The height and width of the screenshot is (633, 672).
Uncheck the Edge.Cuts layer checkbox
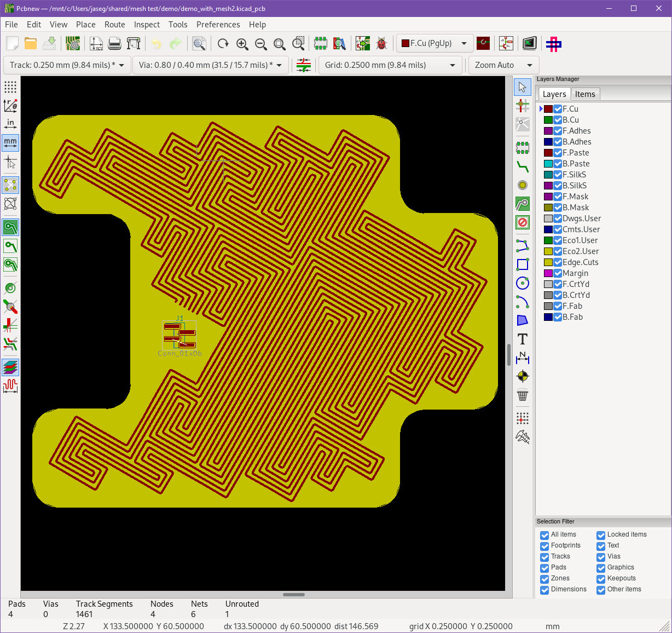click(558, 262)
